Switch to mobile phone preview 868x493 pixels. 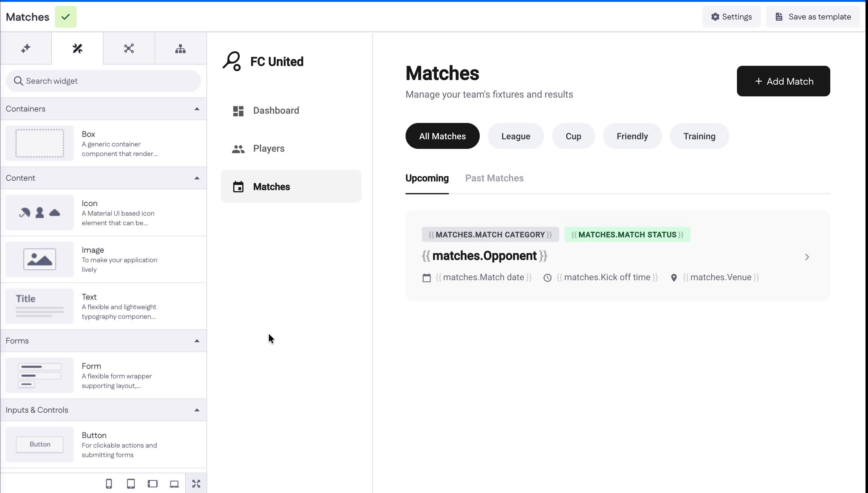(109, 483)
